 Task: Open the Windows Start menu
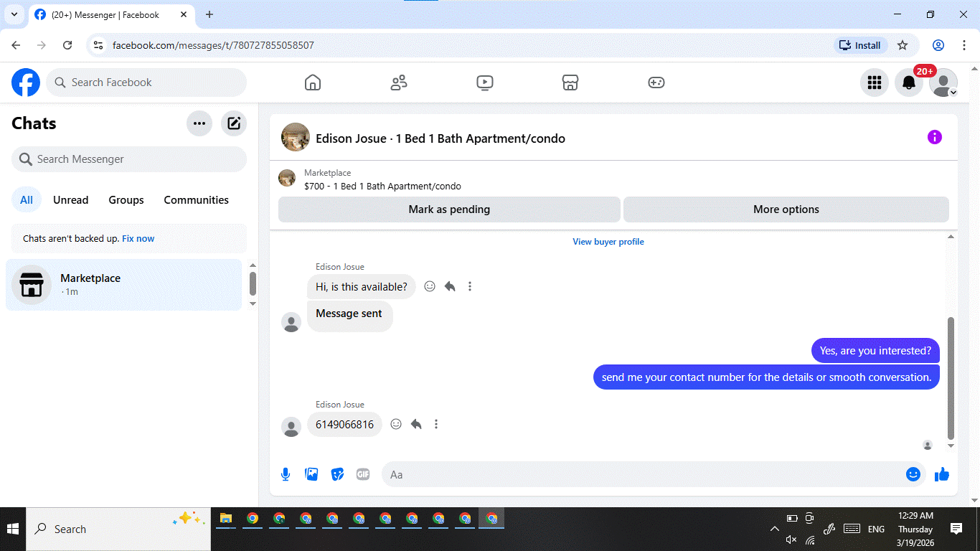point(13,529)
